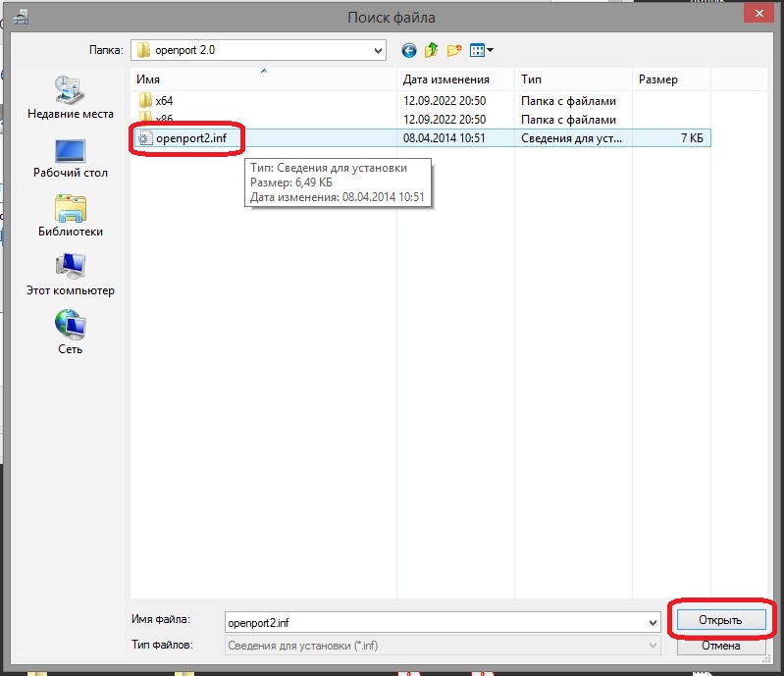Go up one folder level icon

tap(431, 50)
